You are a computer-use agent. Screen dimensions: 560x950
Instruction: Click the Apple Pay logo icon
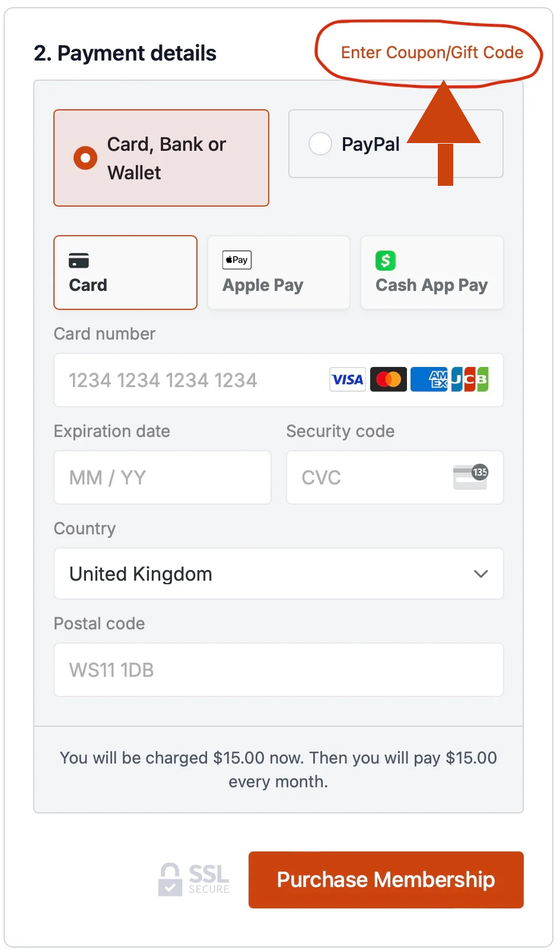pos(237,260)
